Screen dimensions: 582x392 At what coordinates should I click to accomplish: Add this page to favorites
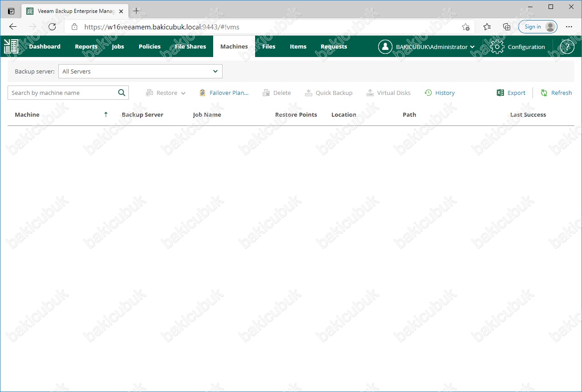coord(466,27)
